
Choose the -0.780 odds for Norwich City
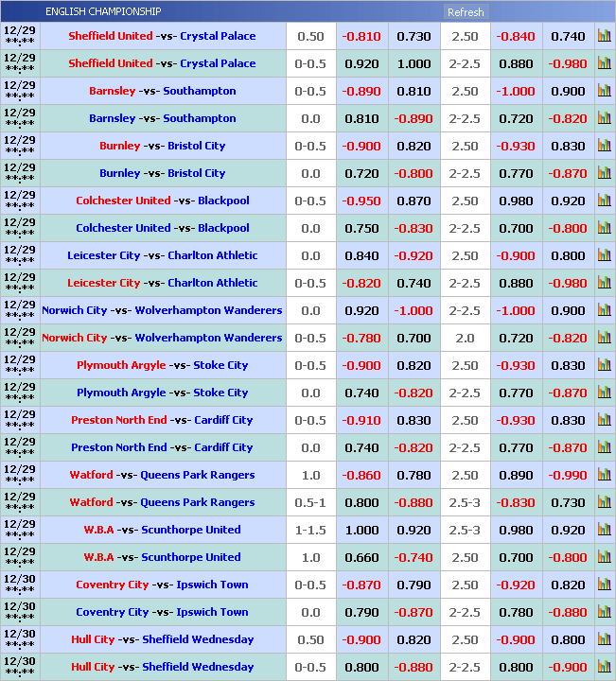(x=361, y=338)
